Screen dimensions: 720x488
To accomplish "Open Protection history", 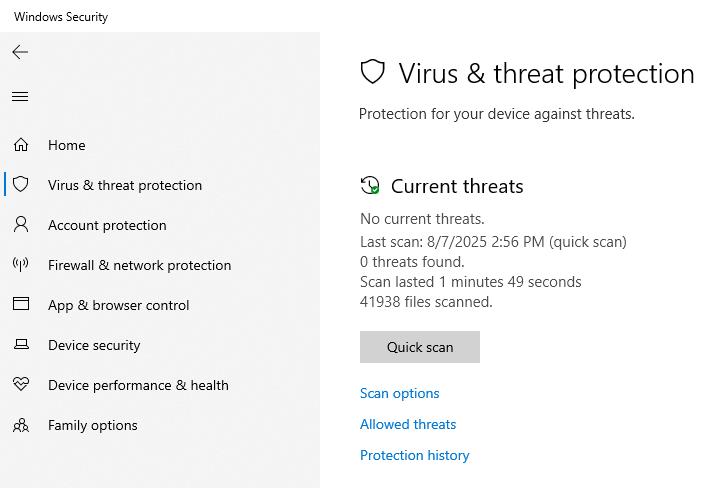I will pos(415,455).
